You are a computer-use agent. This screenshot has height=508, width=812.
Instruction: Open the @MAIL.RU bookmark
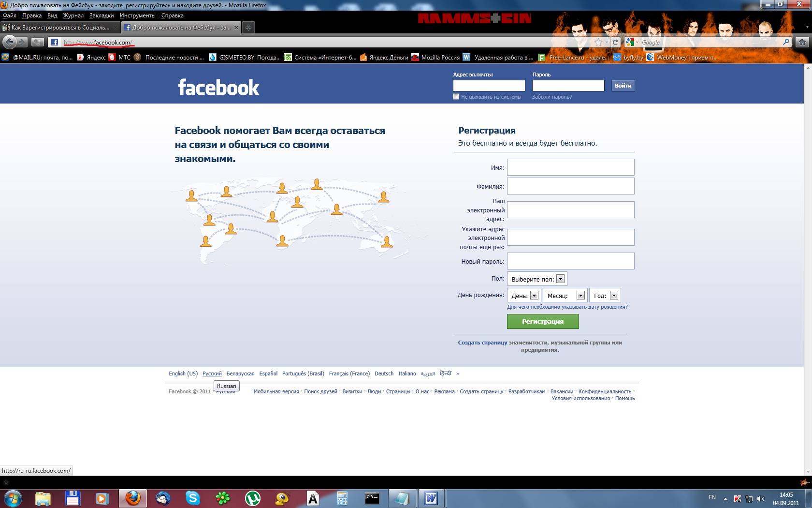click(x=38, y=57)
